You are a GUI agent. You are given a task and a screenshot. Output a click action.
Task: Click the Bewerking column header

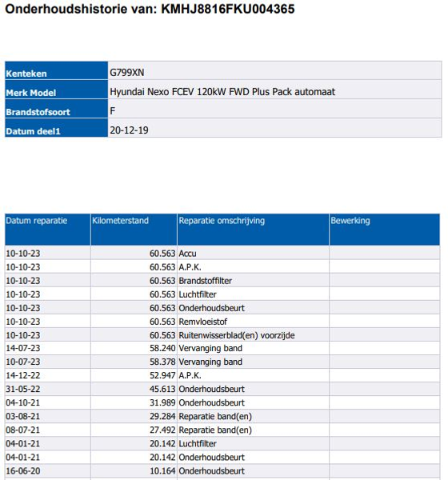[384, 230]
